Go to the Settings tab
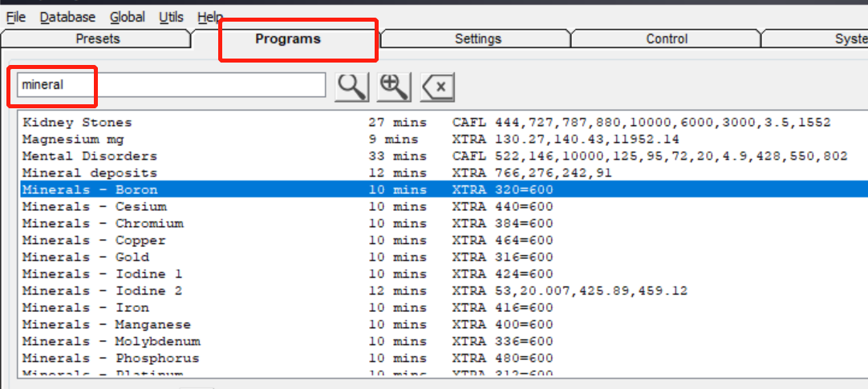Viewport: 868px width, 389px height. (x=477, y=38)
